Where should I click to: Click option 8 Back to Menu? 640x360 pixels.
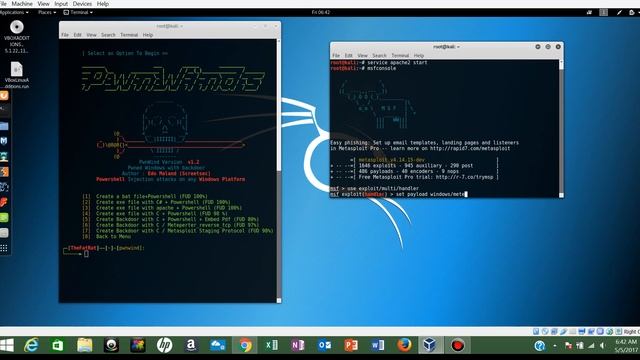pyautogui.click(x=107, y=236)
